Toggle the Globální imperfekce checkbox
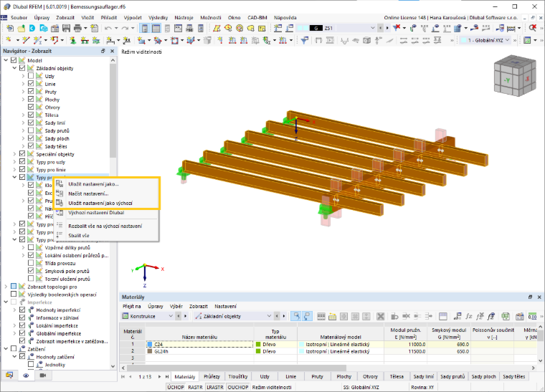The width and height of the screenshot is (545, 392). click(x=22, y=333)
